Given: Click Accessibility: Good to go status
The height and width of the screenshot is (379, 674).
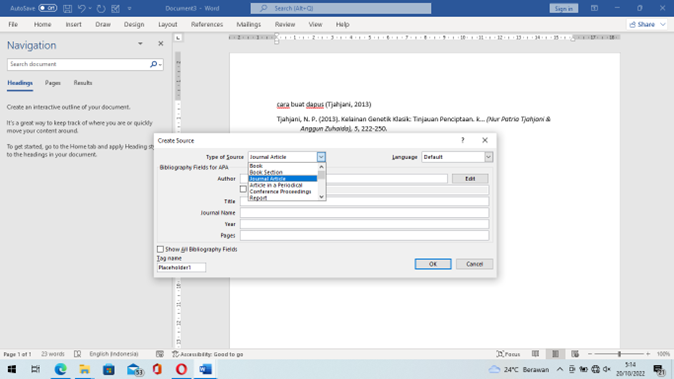Looking at the screenshot, I should click(x=208, y=354).
